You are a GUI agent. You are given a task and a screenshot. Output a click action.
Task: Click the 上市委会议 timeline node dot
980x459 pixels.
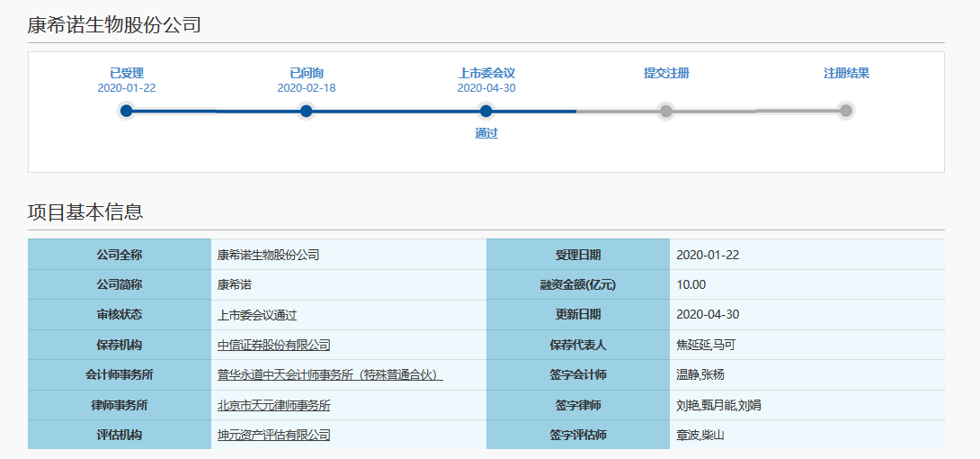pyautogui.click(x=486, y=112)
